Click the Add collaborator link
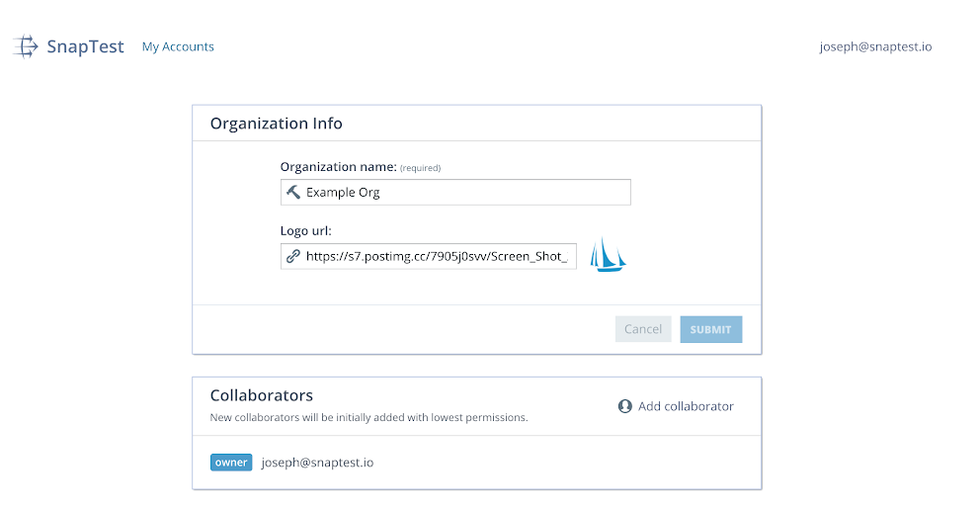 pyautogui.click(x=686, y=406)
